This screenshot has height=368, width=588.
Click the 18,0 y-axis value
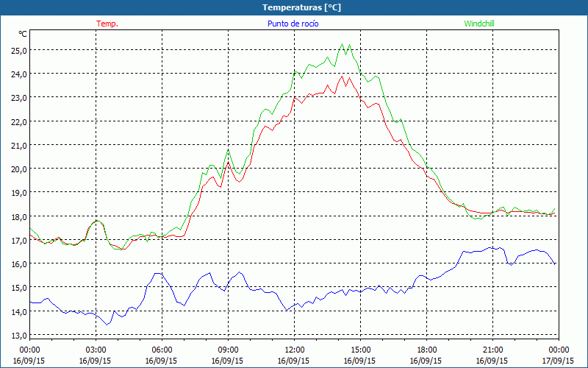coord(19,216)
